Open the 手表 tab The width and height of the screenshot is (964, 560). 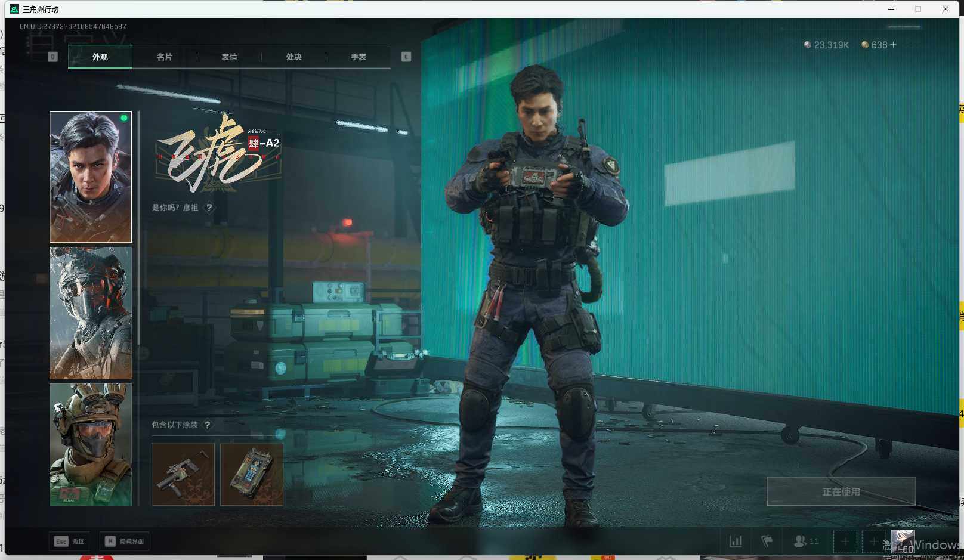(359, 57)
